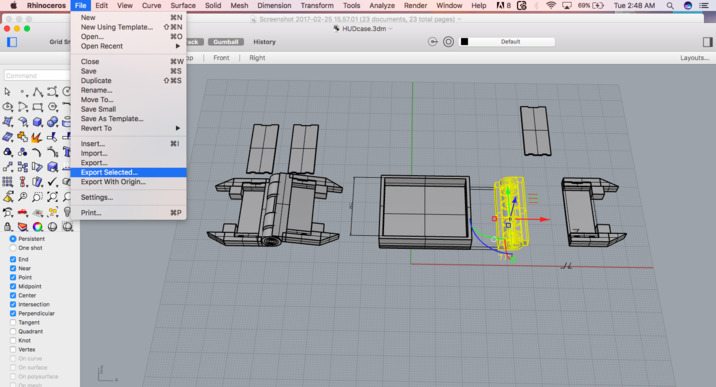Click the checkmark Check objects tool
The width and height of the screenshot is (716, 387).
tap(53, 182)
